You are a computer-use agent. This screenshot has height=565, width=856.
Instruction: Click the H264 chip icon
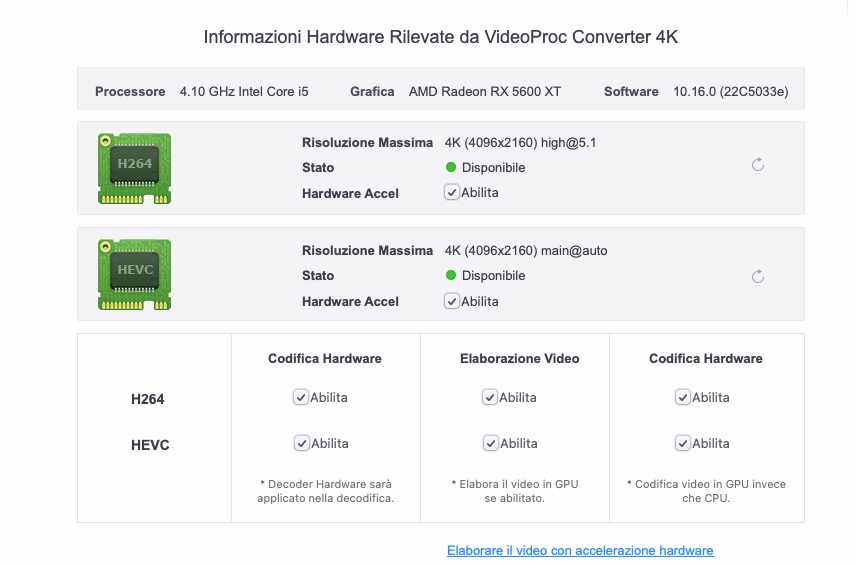click(x=134, y=168)
